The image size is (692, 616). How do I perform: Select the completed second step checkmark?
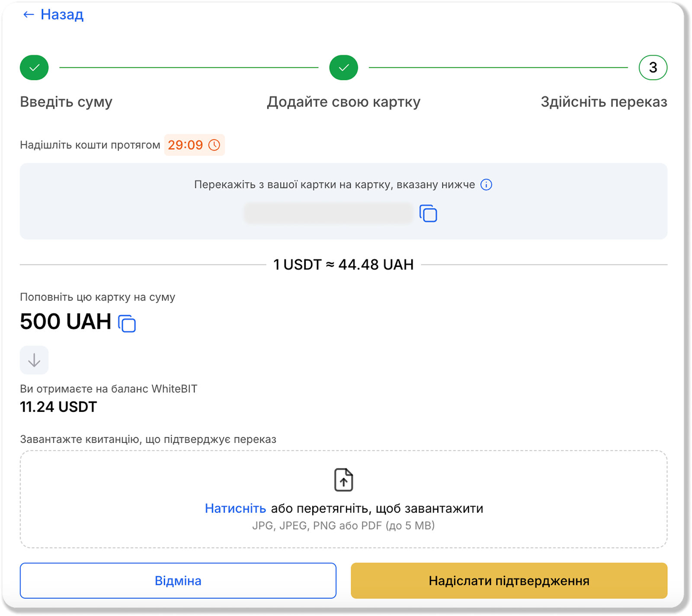point(343,67)
